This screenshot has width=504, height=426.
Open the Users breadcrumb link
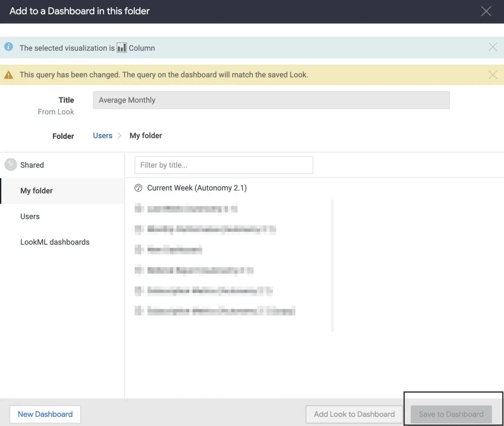[x=103, y=135]
